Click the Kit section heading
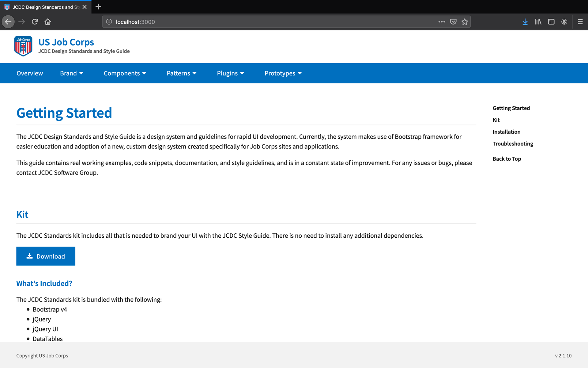The image size is (588, 368). (22, 214)
